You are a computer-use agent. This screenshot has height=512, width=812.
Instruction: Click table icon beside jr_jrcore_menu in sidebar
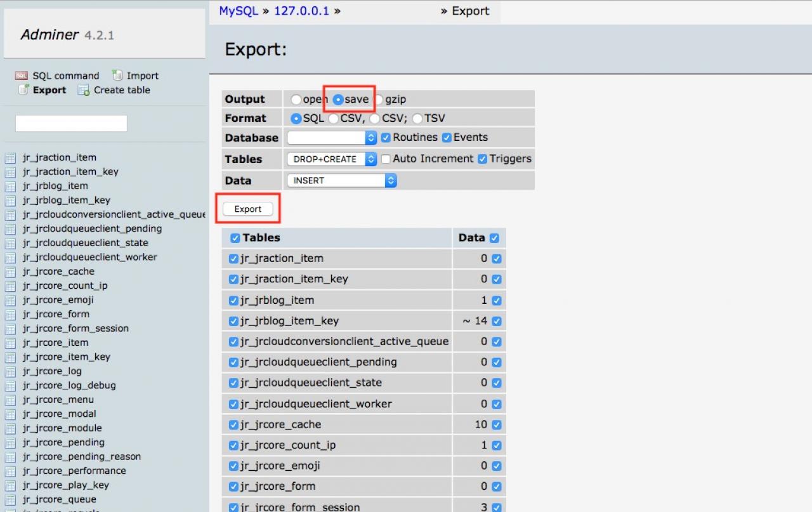click(10, 400)
